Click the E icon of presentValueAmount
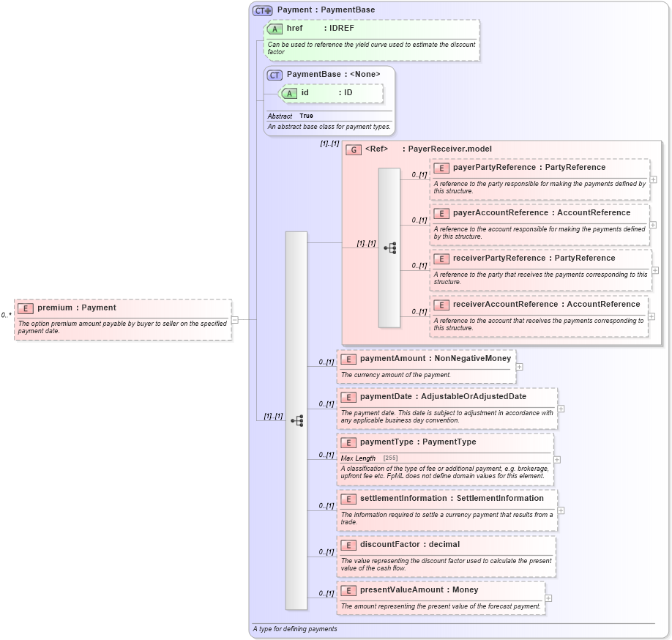672x640 pixels. (x=348, y=590)
